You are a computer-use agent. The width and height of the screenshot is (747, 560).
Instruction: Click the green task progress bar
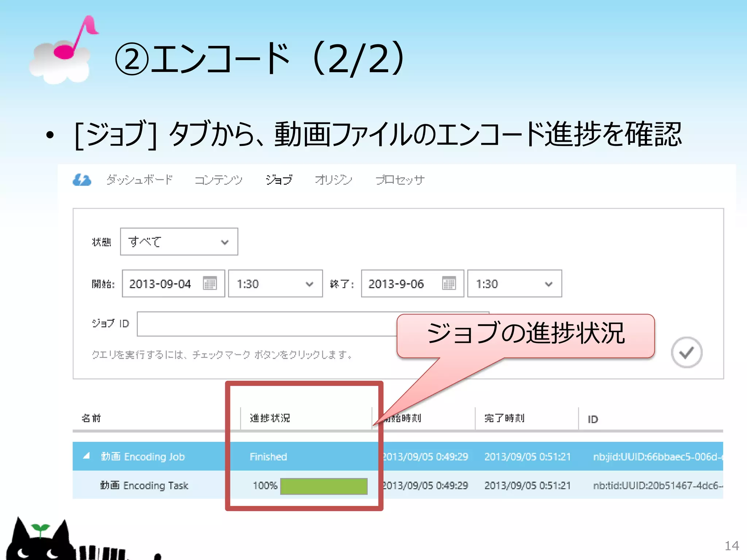pos(324,486)
